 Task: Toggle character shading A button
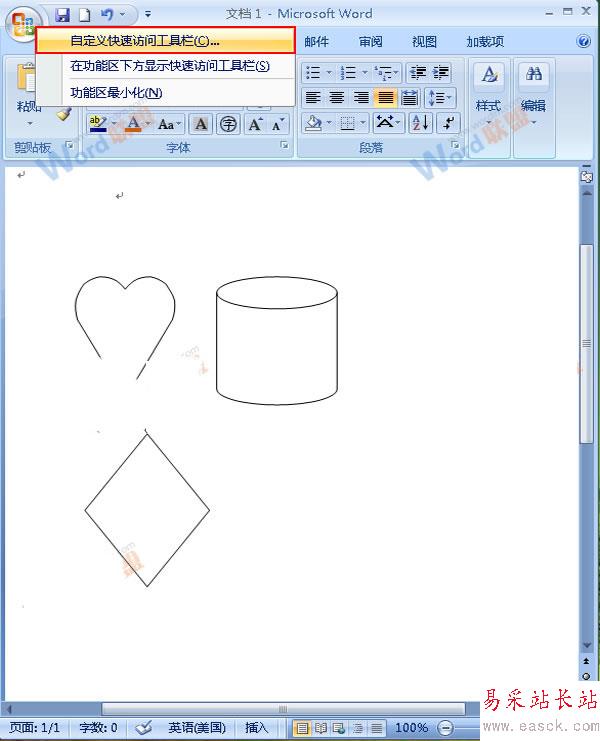click(x=201, y=124)
